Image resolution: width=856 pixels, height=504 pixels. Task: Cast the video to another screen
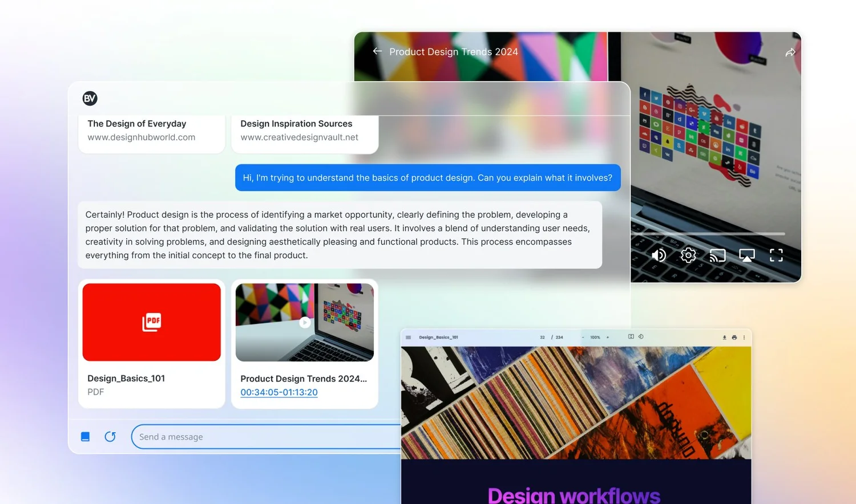tap(717, 255)
